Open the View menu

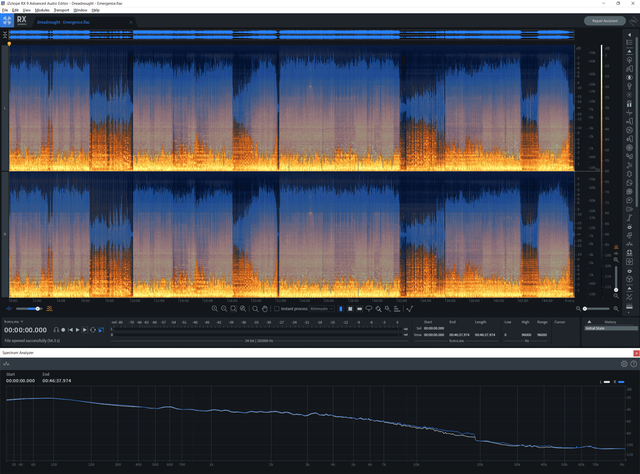pos(27,10)
